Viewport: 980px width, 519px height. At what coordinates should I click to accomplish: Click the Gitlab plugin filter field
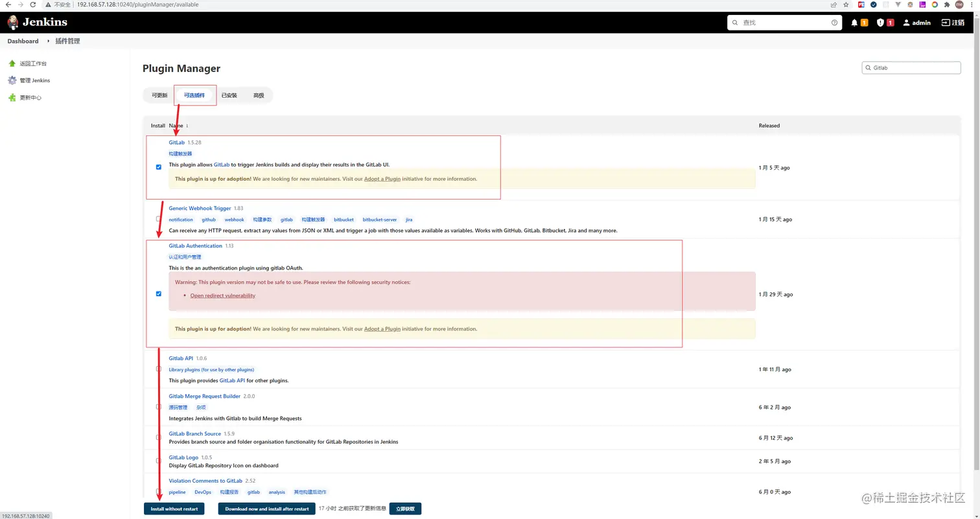coord(911,68)
